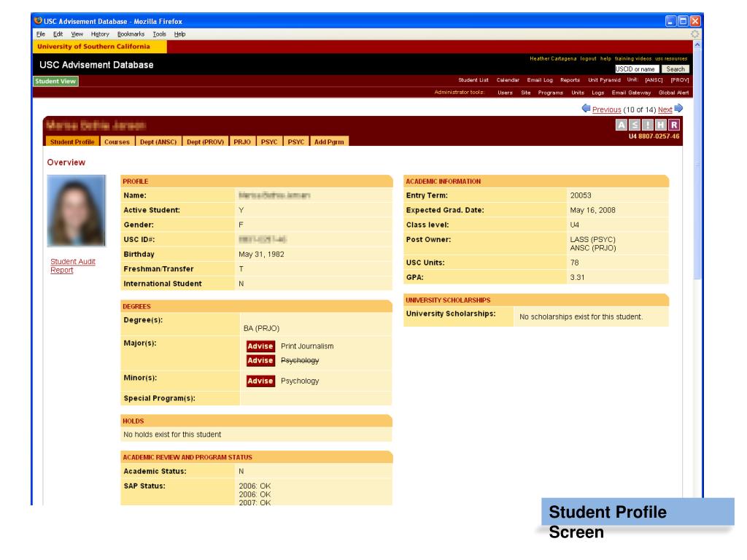The image size is (747, 560).
Task: Open the Student Audit Report link
Action: click(x=73, y=265)
